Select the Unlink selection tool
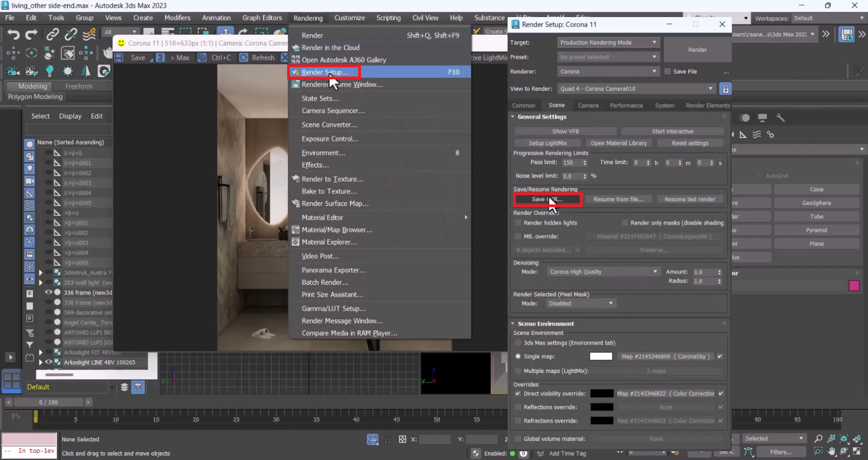868x460 pixels. click(x=71, y=35)
